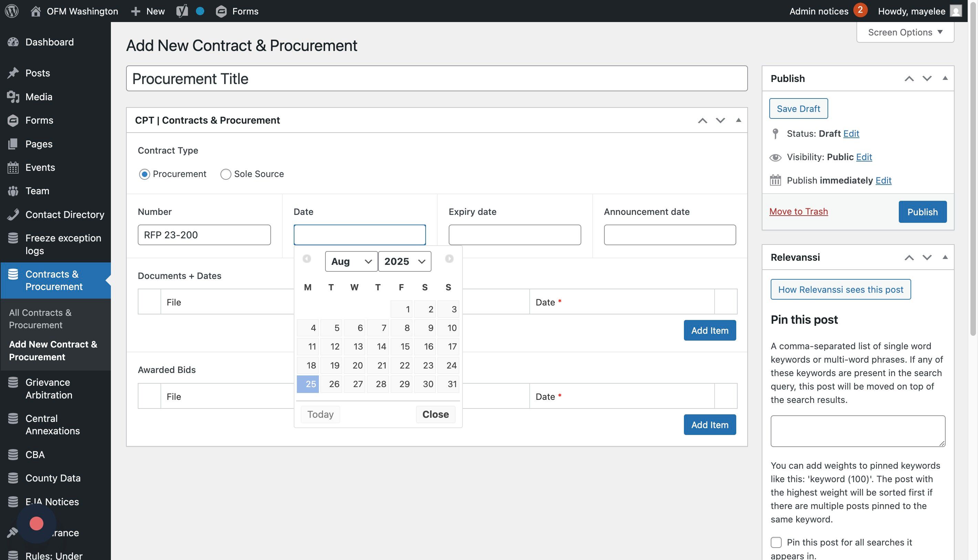Select the Procurement radio button
This screenshot has height=560, width=978.
(x=144, y=174)
